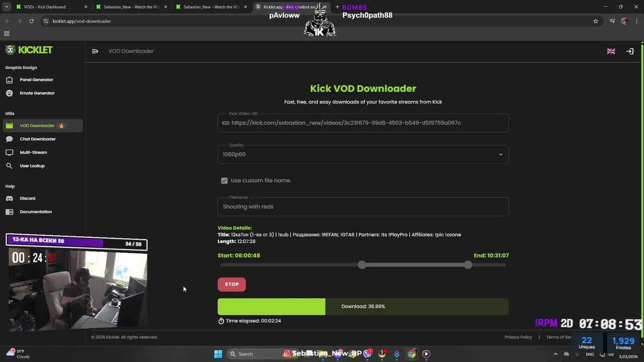Screen dimensions: 644x362
Task: Click the VOD Downloader sidebar icon
Action: (9, 126)
